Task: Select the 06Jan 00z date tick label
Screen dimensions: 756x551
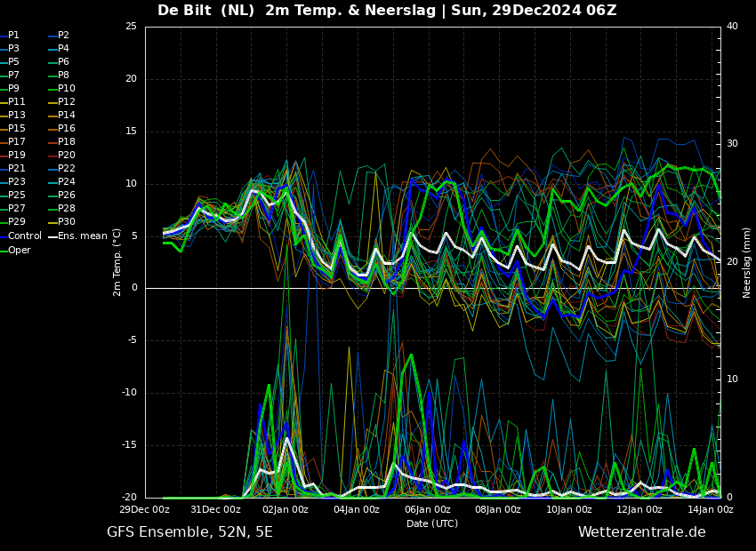Action: (x=427, y=510)
